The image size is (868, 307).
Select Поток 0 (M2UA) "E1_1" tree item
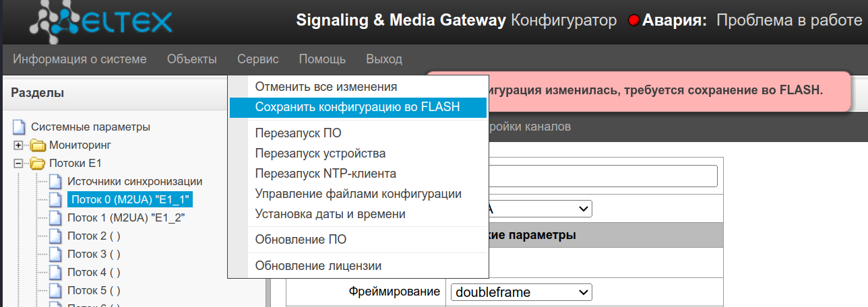pyautogui.click(x=130, y=199)
